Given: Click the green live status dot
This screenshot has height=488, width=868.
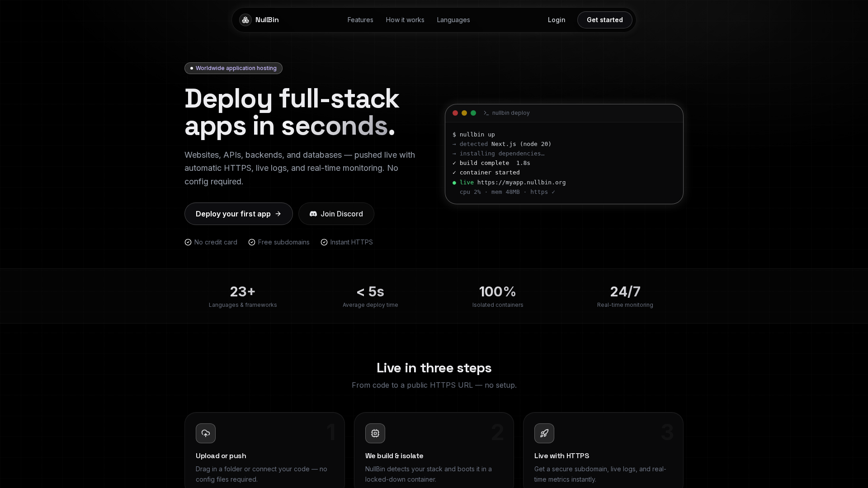Looking at the screenshot, I should [x=454, y=183].
